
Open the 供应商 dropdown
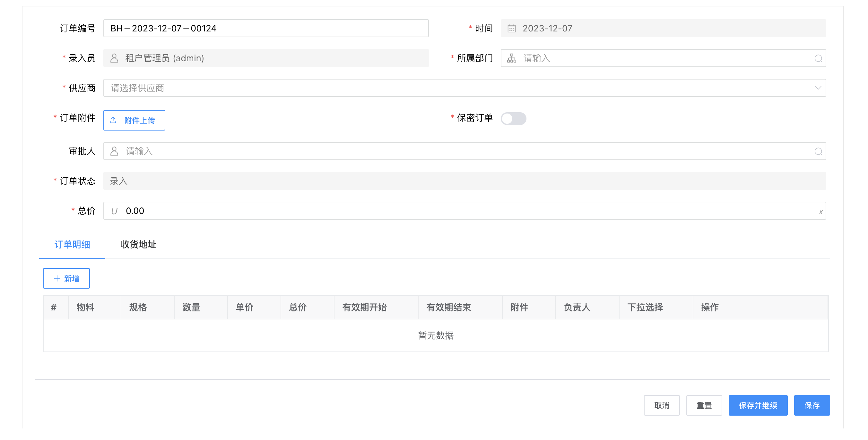458,88
